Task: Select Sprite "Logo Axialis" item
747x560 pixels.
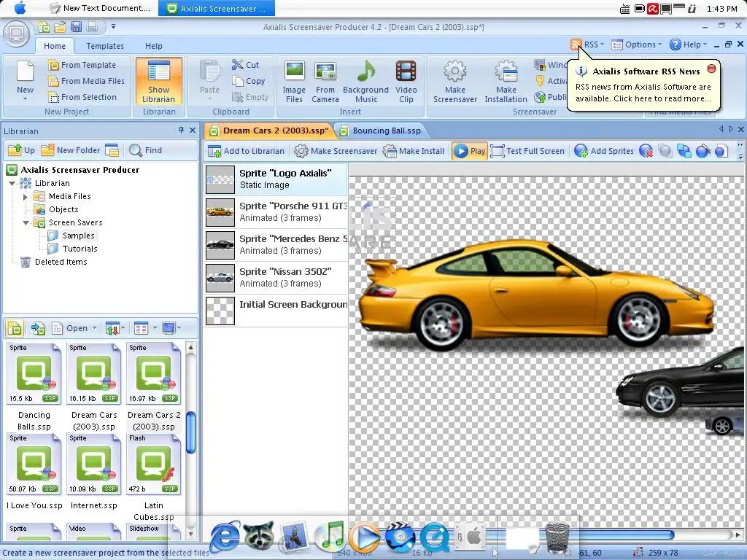Action: [276, 179]
